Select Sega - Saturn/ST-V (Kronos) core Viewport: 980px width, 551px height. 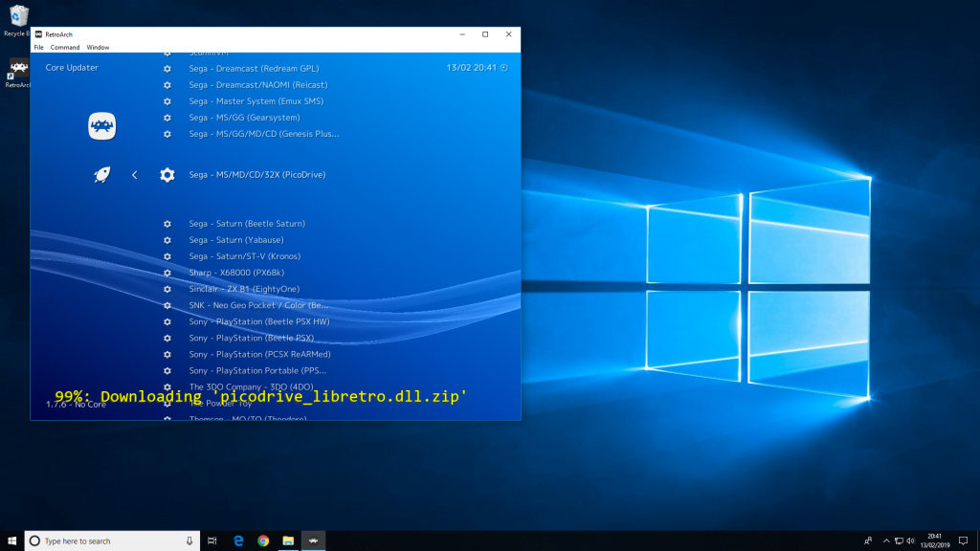click(245, 256)
